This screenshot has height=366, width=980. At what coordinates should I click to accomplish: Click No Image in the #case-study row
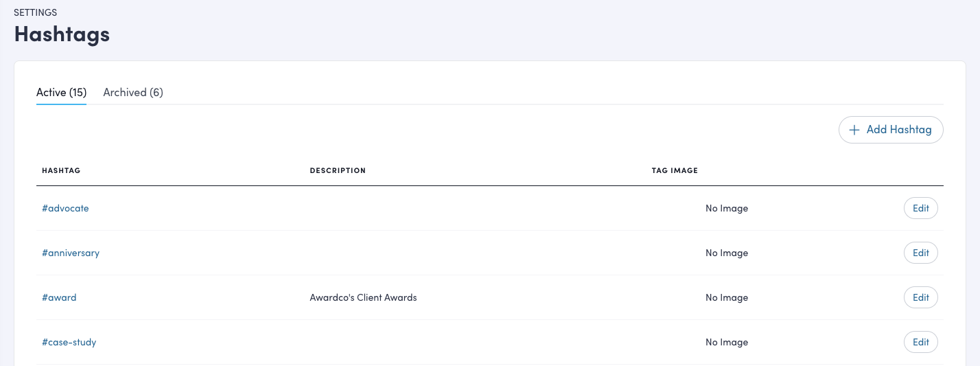[727, 342]
